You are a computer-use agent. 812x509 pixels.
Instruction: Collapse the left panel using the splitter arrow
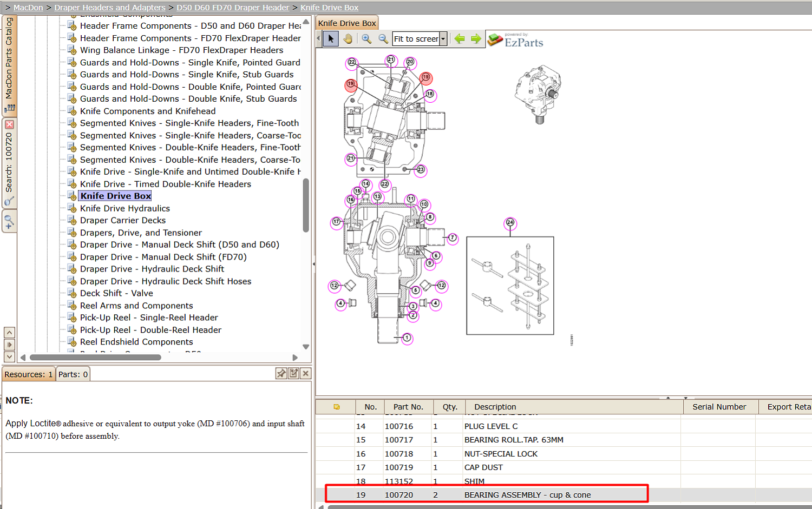pos(314,264)
